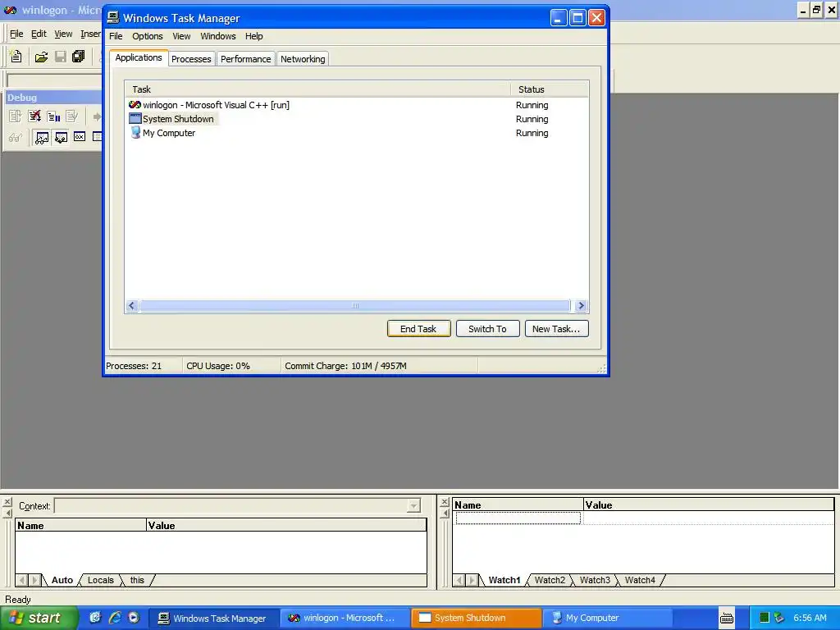Click the Save All stacked floppies icon
The width and height of the screenshot is (840, 630).
coord(79,57)
